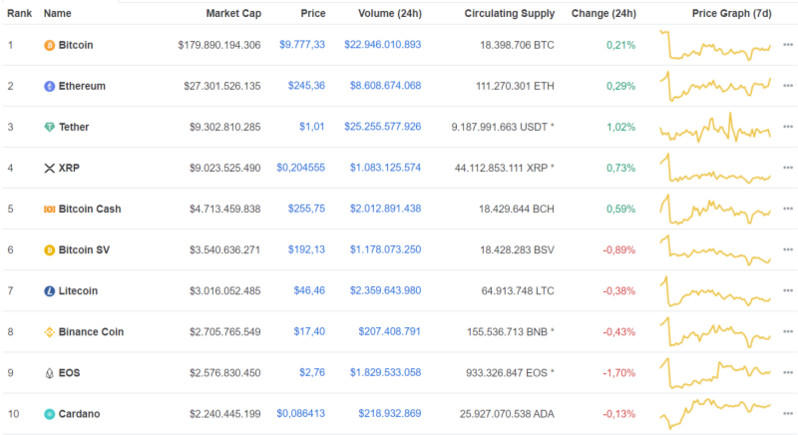Click the Cardano logo icon
This screenshot has width=798, height=435.
49,414
